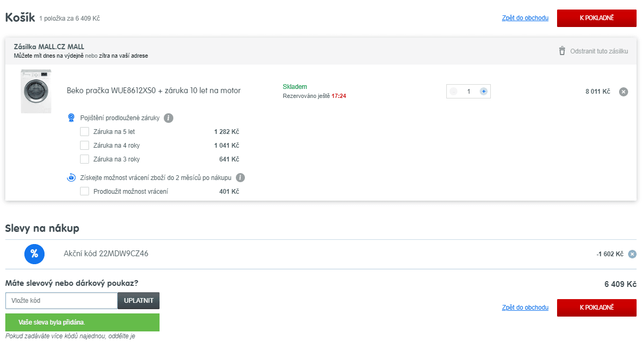Enable Prodloužit možnost vrácení checkbox
This screenshot has width=644, height=342.
click(84, 192)
